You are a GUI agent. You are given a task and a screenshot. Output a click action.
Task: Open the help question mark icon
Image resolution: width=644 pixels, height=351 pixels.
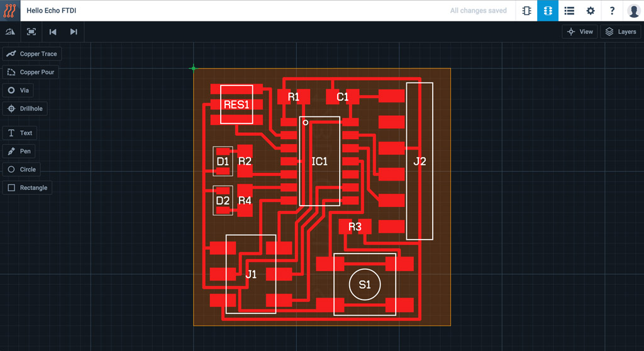click(612, 11)
